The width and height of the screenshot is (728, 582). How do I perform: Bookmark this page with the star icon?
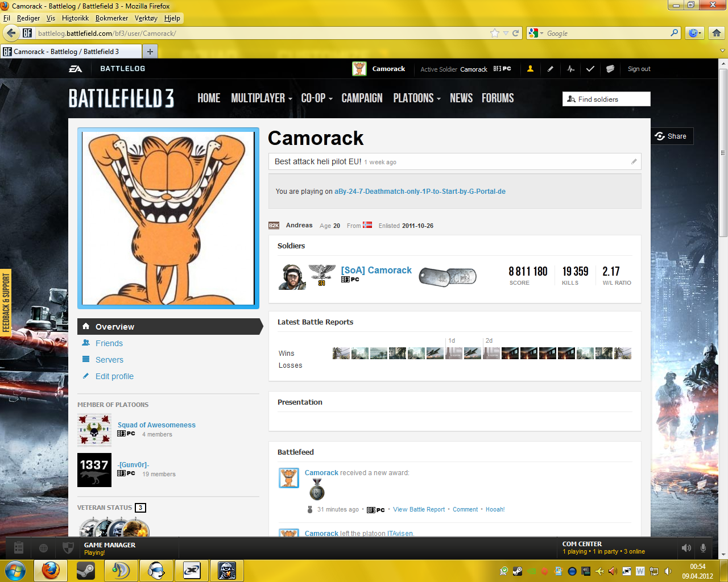click(x=495, y=33)
